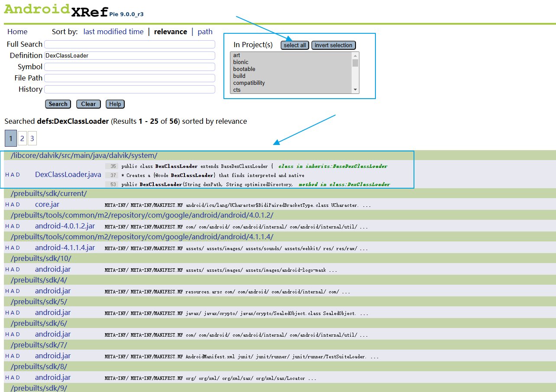Image resolution: width=556 pixels, height=392 pixels.
Task: Click the D download link for android-4.1.1.4.jar
Action: pos(18,248)
